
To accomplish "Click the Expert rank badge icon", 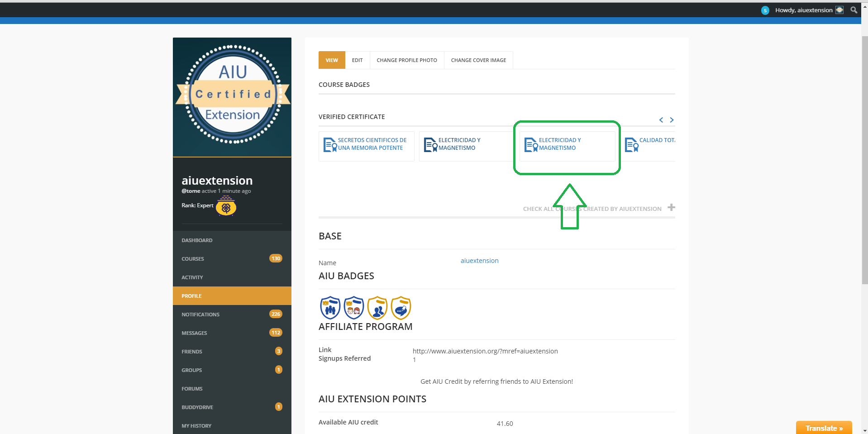I will click(226, 207).
